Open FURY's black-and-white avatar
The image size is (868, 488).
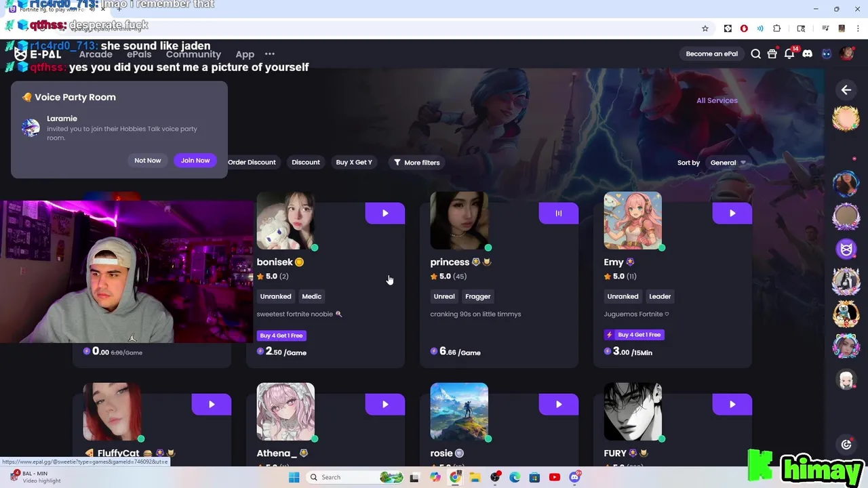[x=633, y=411]
